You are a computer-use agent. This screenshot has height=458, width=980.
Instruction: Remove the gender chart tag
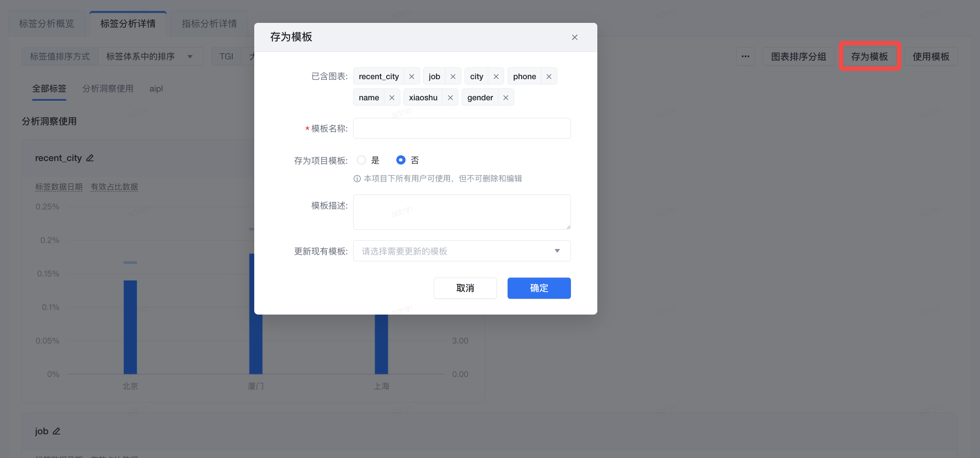click(x=506, y=98)
